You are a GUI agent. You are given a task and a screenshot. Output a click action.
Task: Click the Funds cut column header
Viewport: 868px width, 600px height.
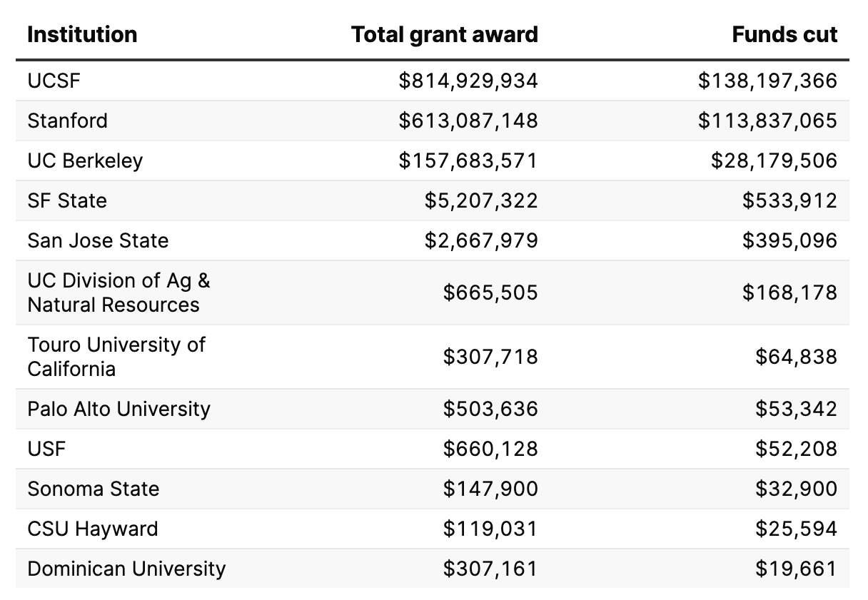(784, 35)
